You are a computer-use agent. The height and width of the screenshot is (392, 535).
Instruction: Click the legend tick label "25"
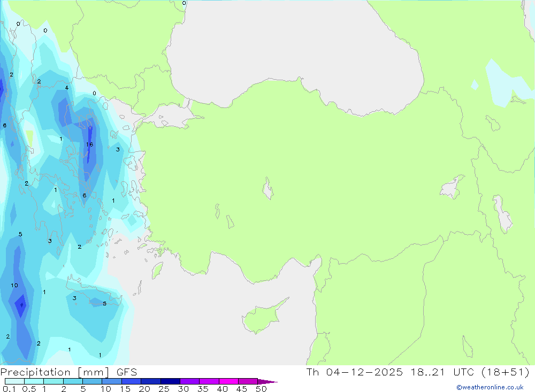pyautogui.click(x=164, y=389)
